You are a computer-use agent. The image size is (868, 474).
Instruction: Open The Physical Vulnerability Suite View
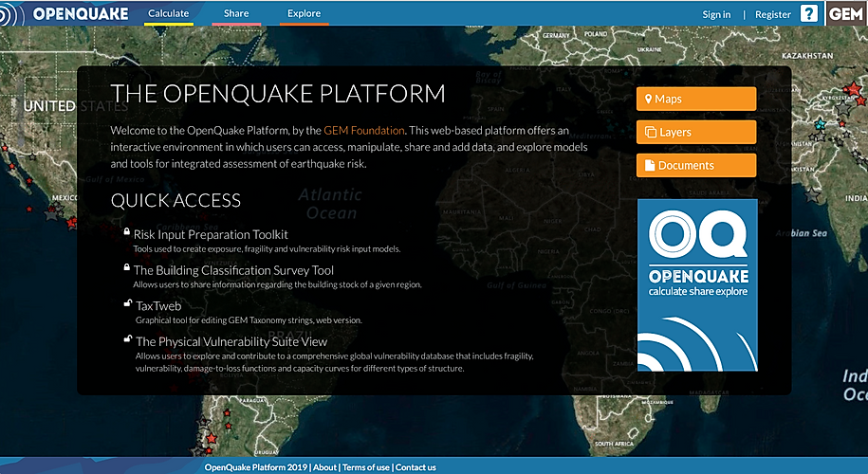pyautogui.click(x=231, y=342)
